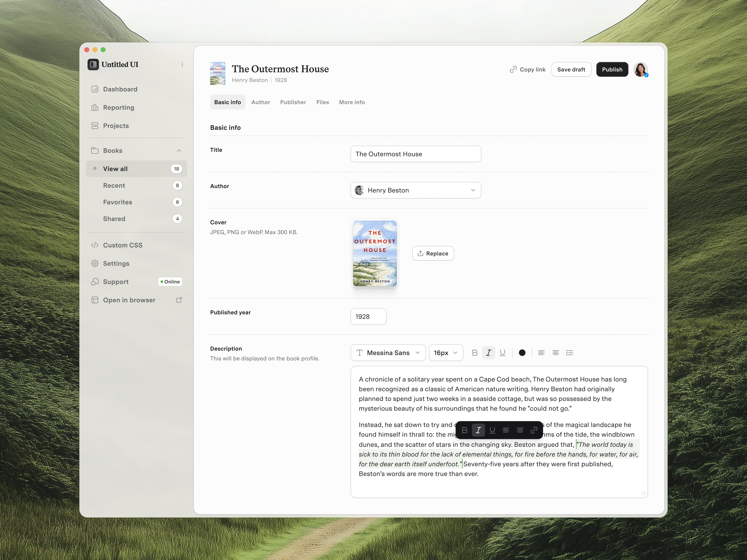
Task: Toggle bold in the description toolbar
Action: coord(474,353)
